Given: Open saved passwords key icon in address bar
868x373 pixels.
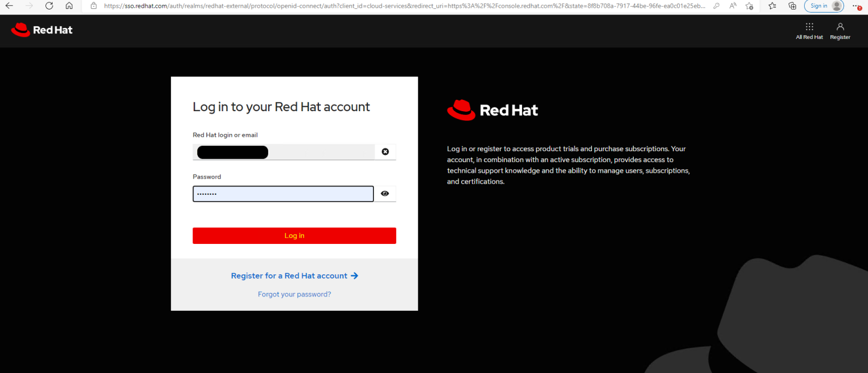Looking at the screenshot, I should tap(716, 5).
